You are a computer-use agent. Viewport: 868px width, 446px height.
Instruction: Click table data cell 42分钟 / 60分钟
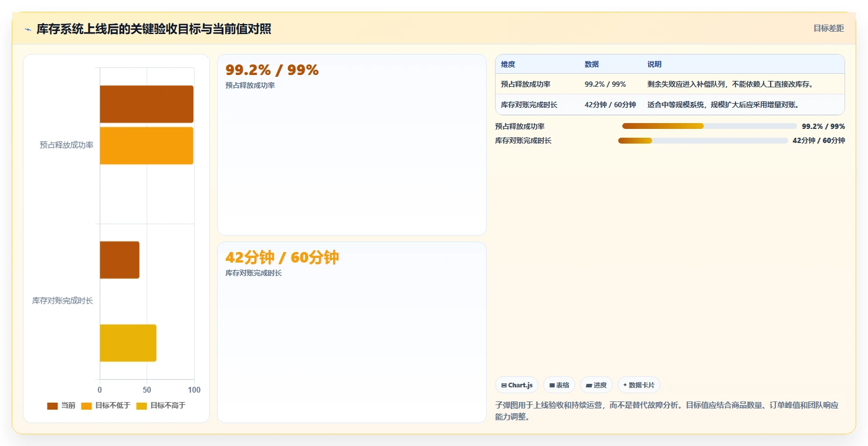611,105
